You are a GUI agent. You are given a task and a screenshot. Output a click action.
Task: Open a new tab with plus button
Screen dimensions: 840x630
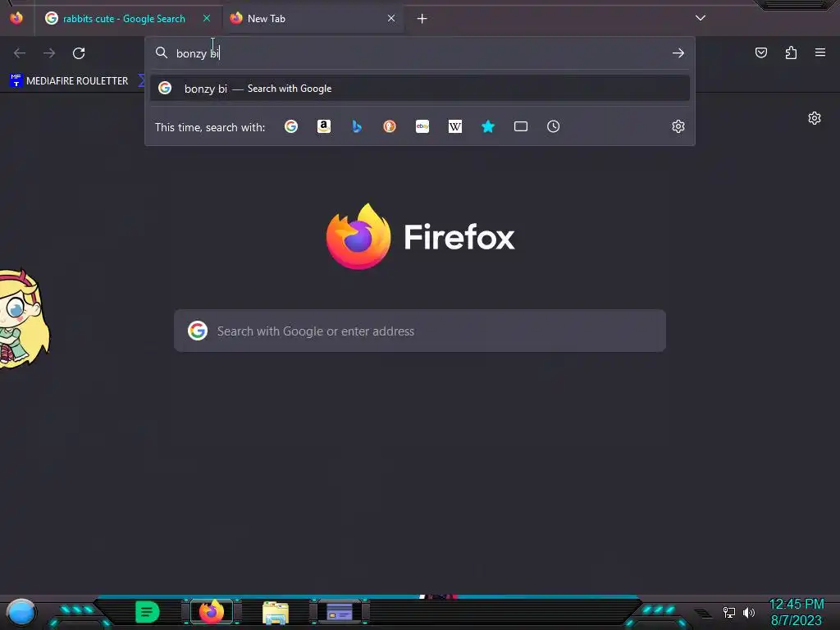pyautogui.click(x=422, y=19)
